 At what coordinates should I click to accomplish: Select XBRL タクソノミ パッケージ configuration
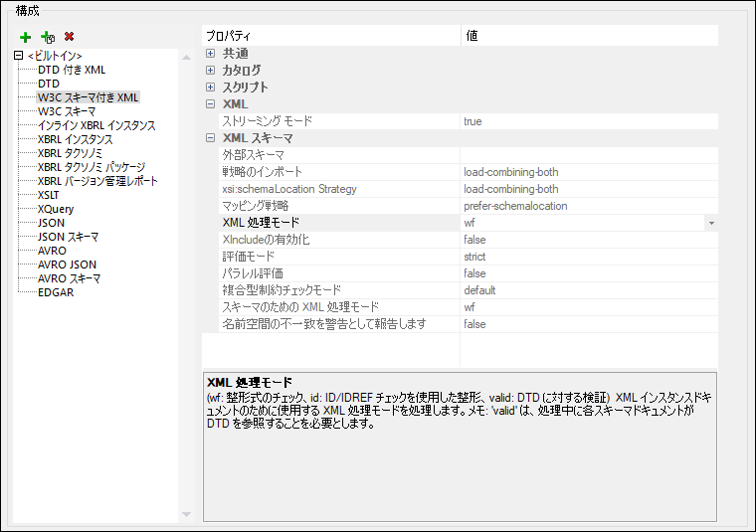point(91,167)
